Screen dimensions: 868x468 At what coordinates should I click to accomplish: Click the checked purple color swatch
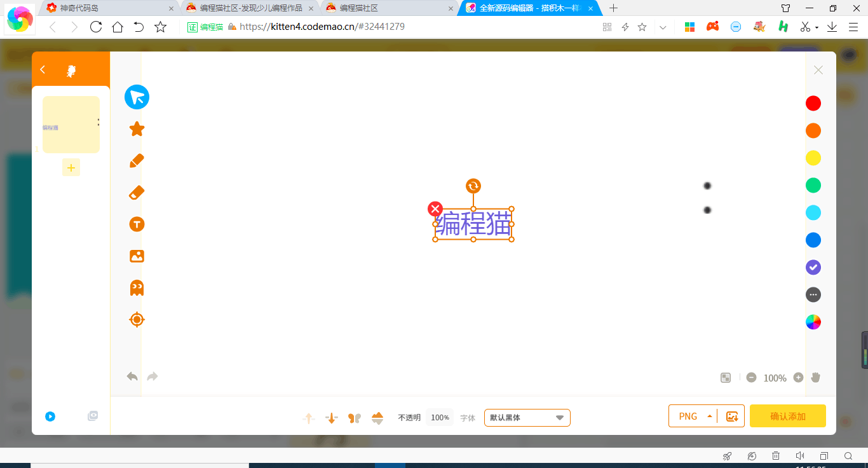[x=813, y=267]
